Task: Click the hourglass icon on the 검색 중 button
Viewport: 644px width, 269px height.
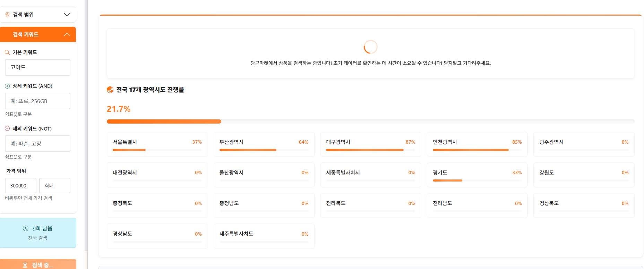Action: click(25, 265)
